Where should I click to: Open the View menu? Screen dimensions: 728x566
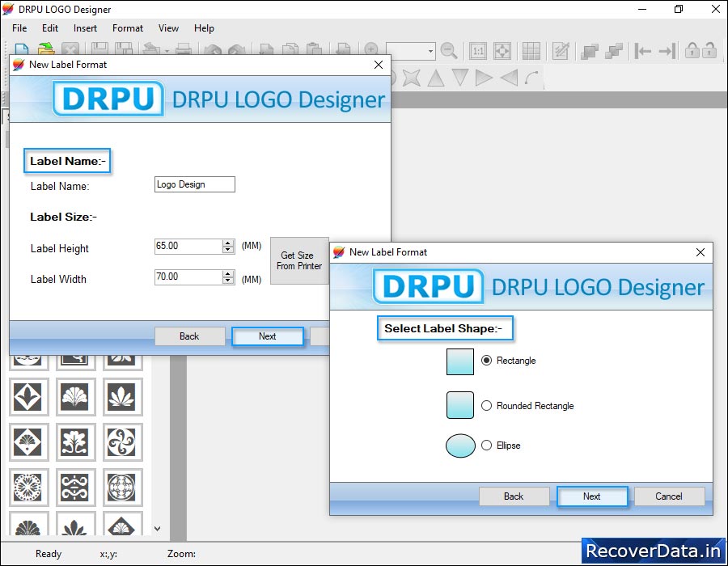pos(168,28)
